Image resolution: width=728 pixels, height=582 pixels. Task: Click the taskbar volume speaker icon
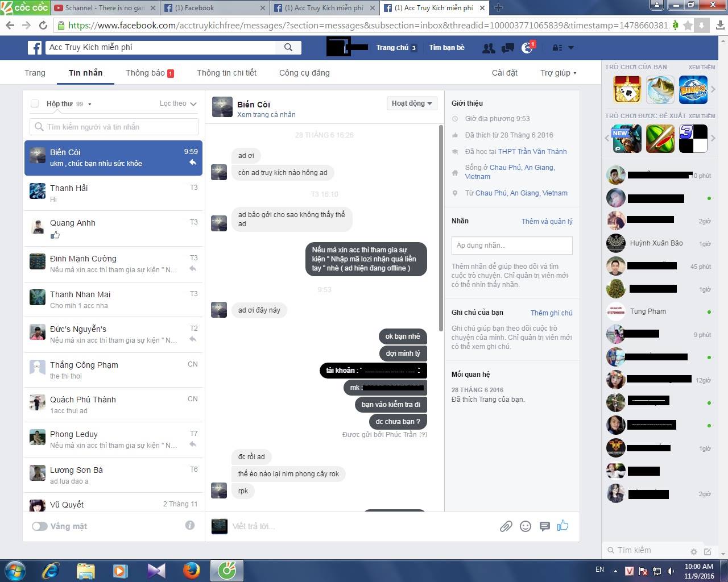[671, 571]
